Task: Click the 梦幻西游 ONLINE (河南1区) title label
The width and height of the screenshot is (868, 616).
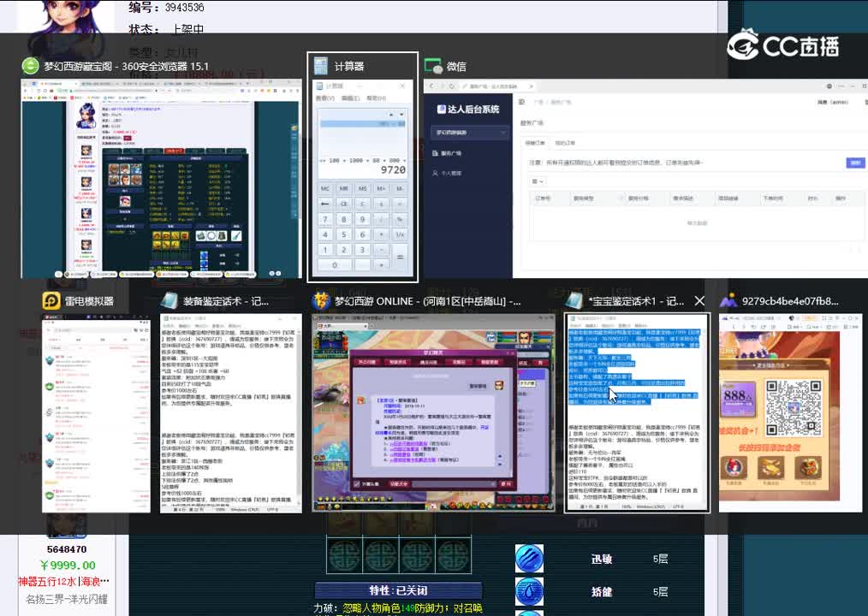Action: (x=427, y=301)
